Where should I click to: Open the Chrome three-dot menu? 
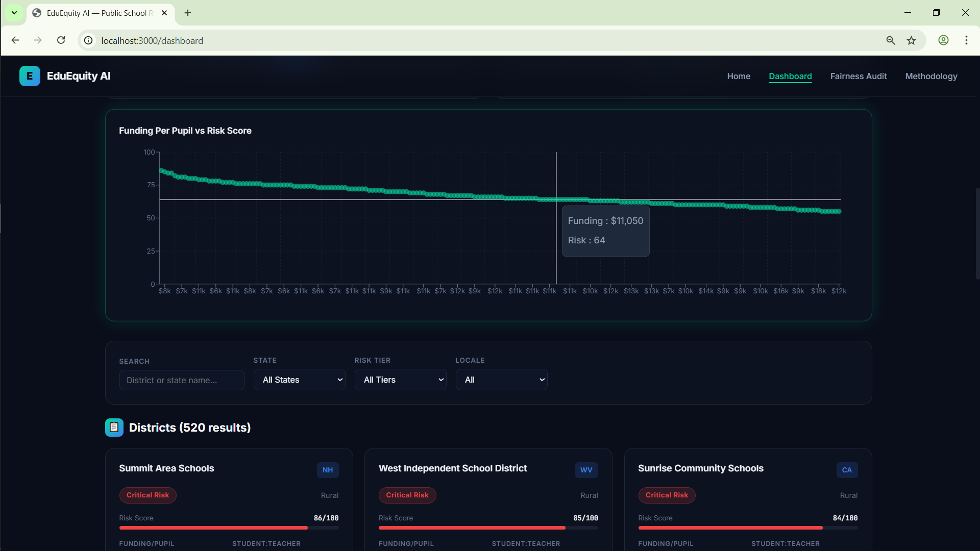[x=966, y=40]
